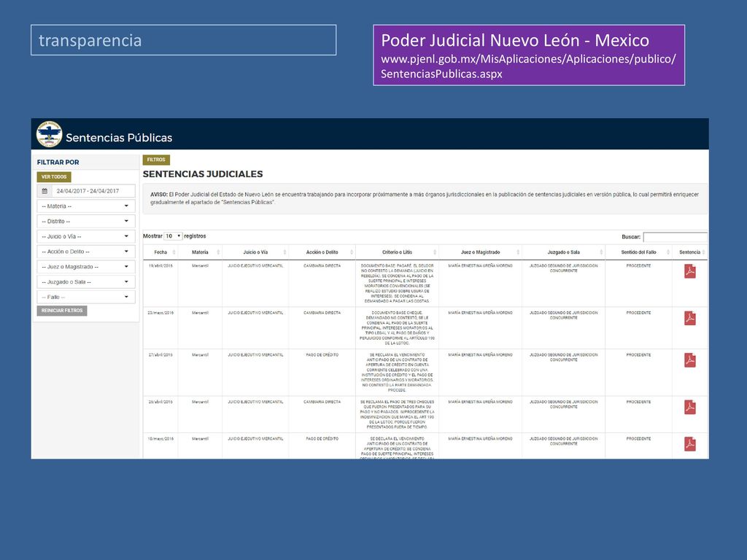Click MARÍA ERNESTINA UREÑA MORENO in 27/abril row
Screen dimensions: 747x560
click(x=480, y=355)
